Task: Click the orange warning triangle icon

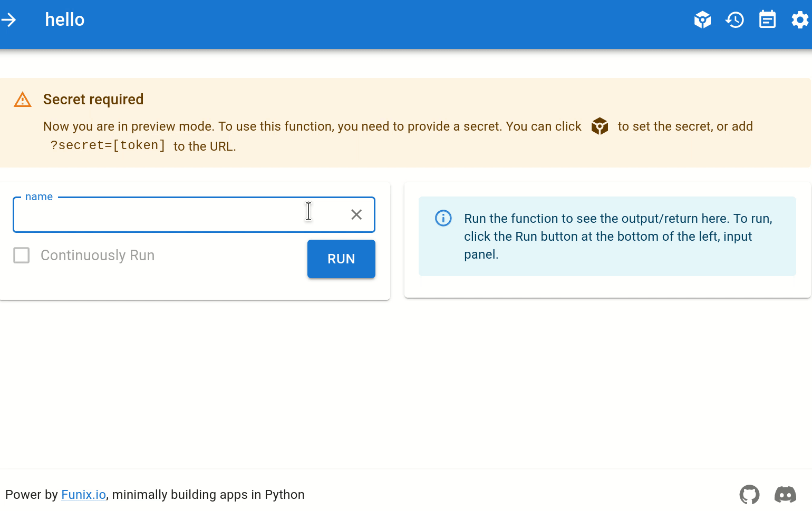Action: (23, 100)
